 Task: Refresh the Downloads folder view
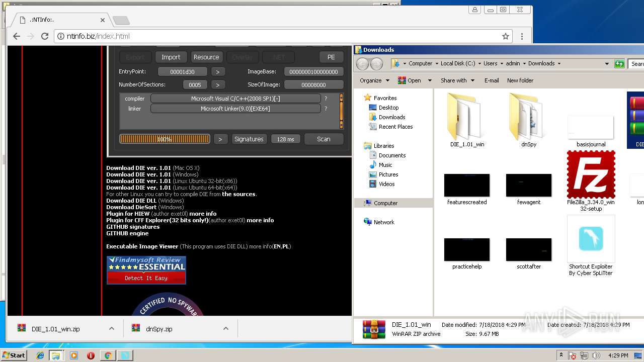coord(619,64)
